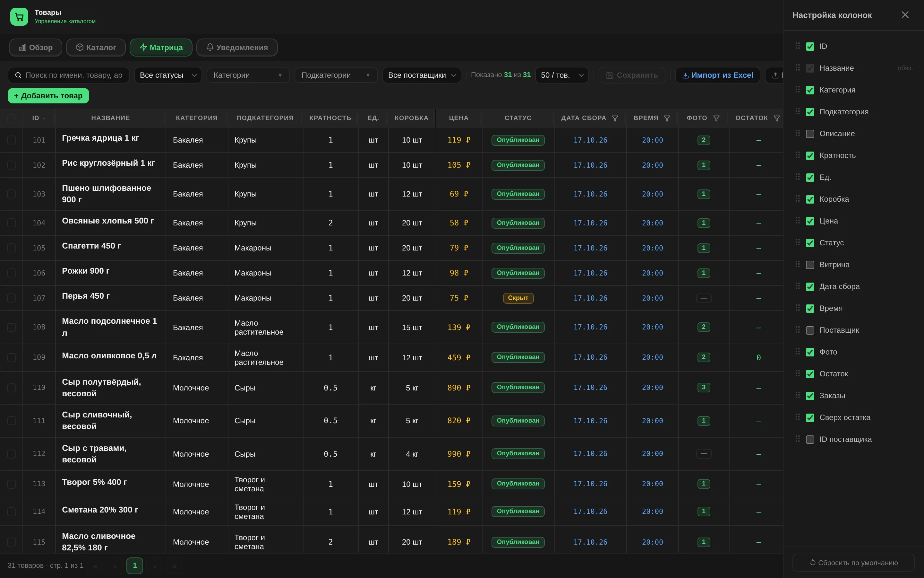Image resolution: width=924 pixels, height=578 pixels.
Task: Select the row checkbox for item 109
Action: click(x=12, y=357)
